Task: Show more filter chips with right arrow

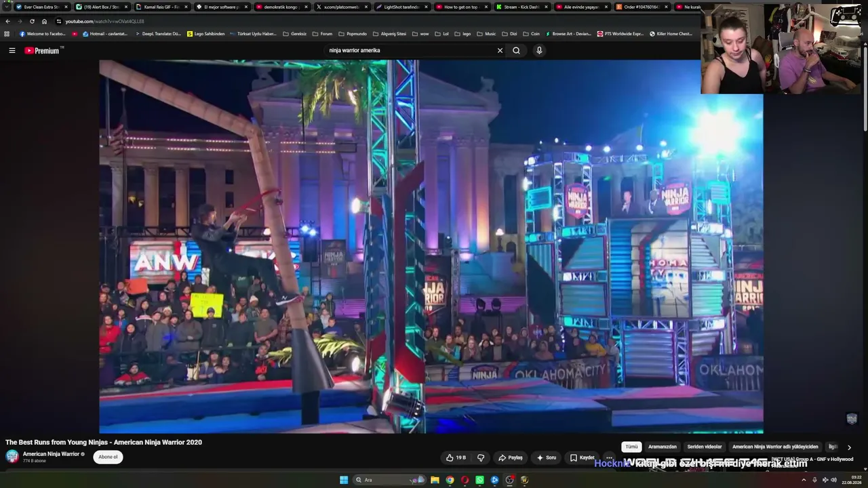Action: click(x=849, y=447)
